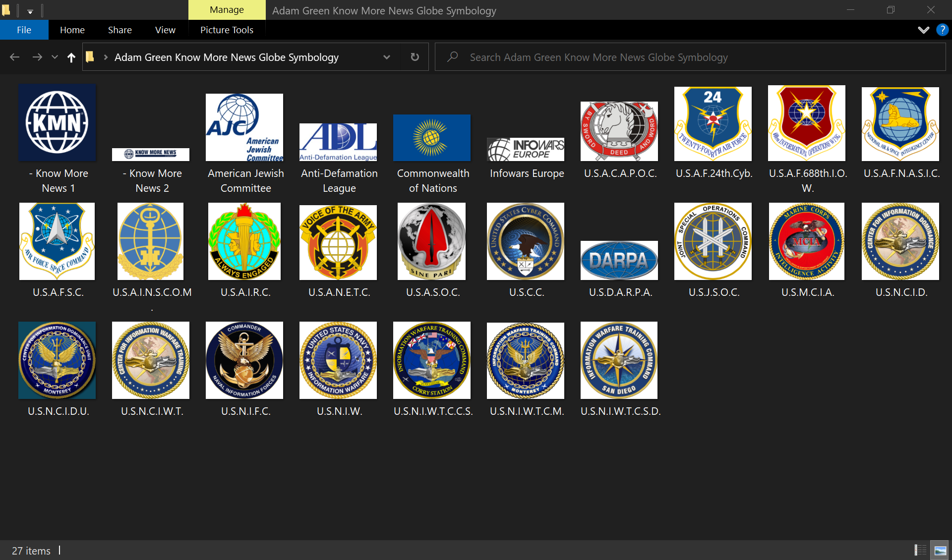Select the U.S.N.I.W. Information Warfare seal
Viewport: 952px width, 560px height.
click(338, 360)
